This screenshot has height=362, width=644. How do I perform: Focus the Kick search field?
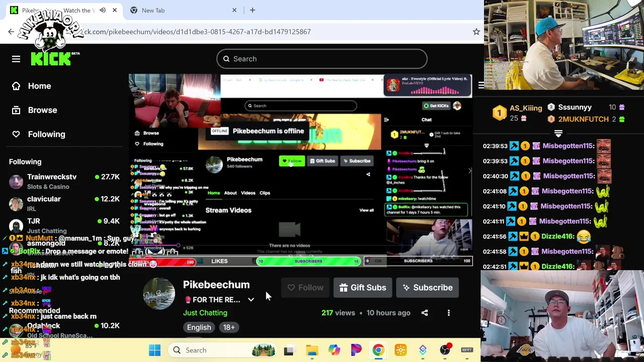coord(322,59)
